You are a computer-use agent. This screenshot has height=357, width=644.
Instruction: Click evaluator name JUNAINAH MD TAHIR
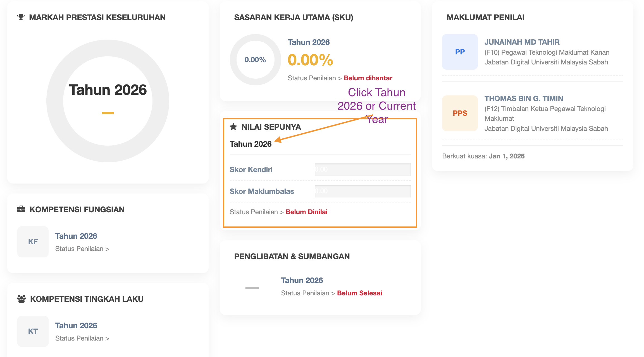tap(522, 42)
